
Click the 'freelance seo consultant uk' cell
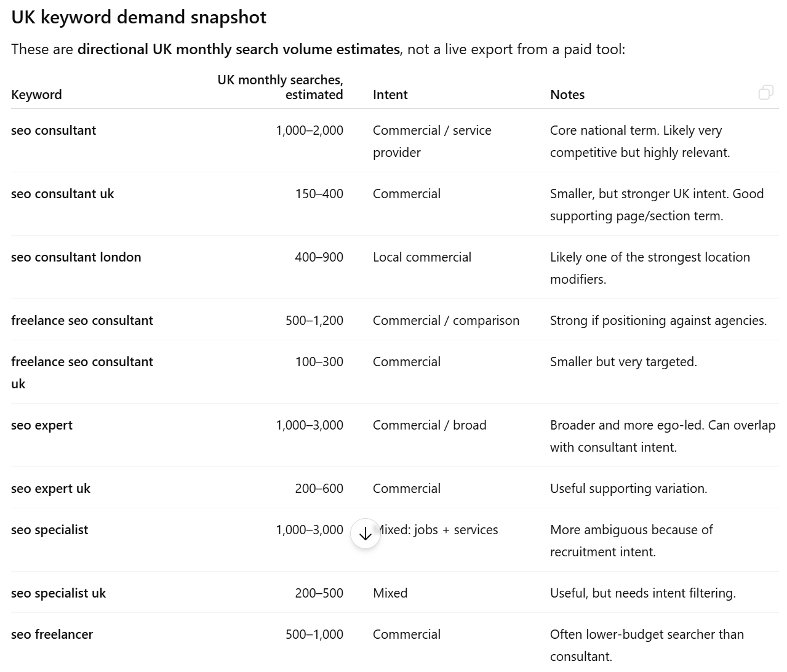(x=82, y=373)
